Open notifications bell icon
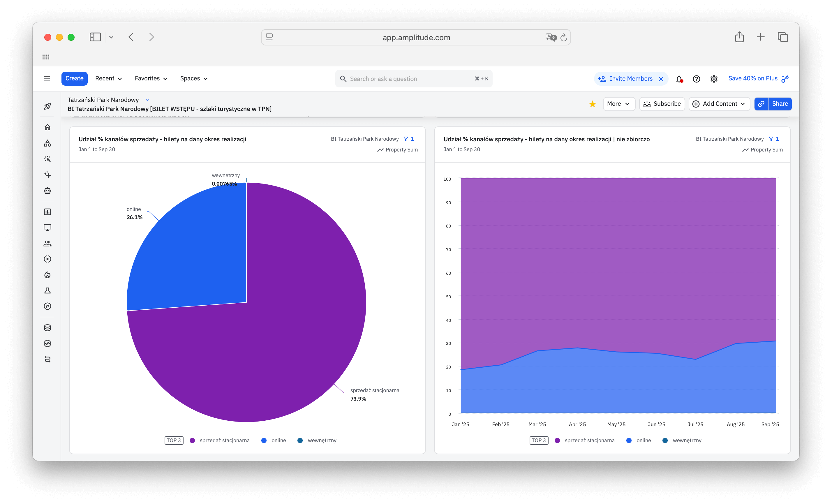This screenshot has height=504, width=832. click(x=679, y=79)
